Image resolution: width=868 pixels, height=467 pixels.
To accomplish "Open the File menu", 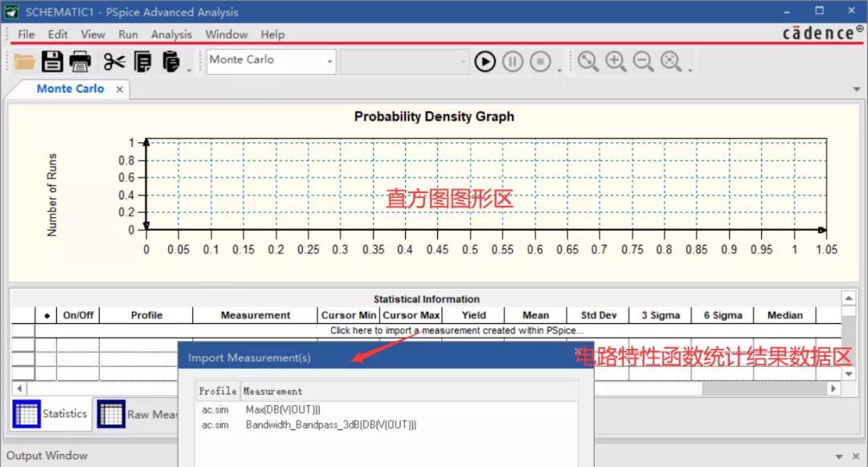I will coord(26,35).
